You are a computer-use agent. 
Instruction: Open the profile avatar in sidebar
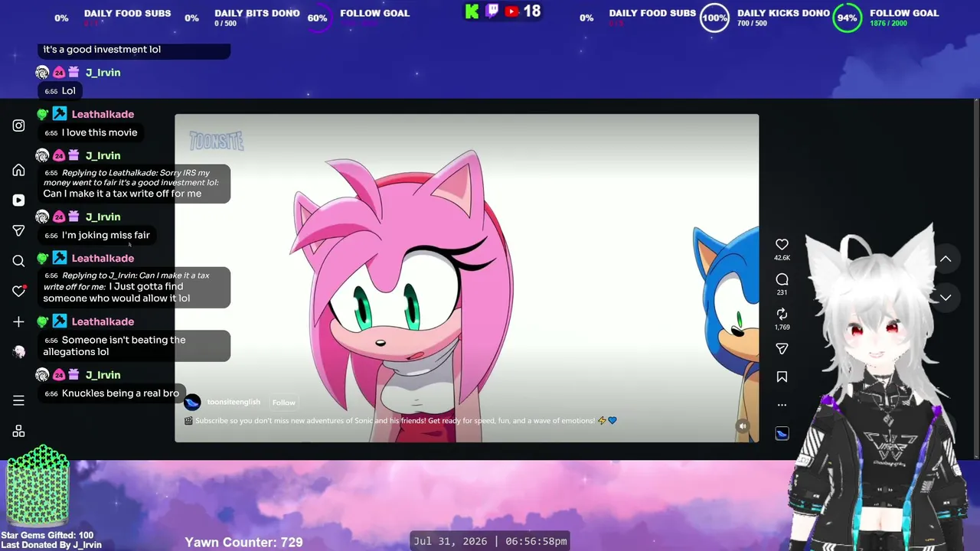pos(18,352)
